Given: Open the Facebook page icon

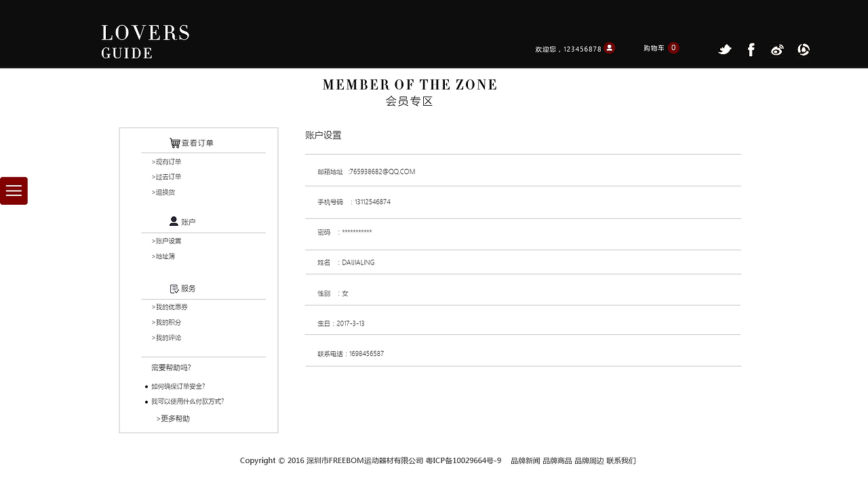Looking at the screenshot, I should tap(751, 49).
